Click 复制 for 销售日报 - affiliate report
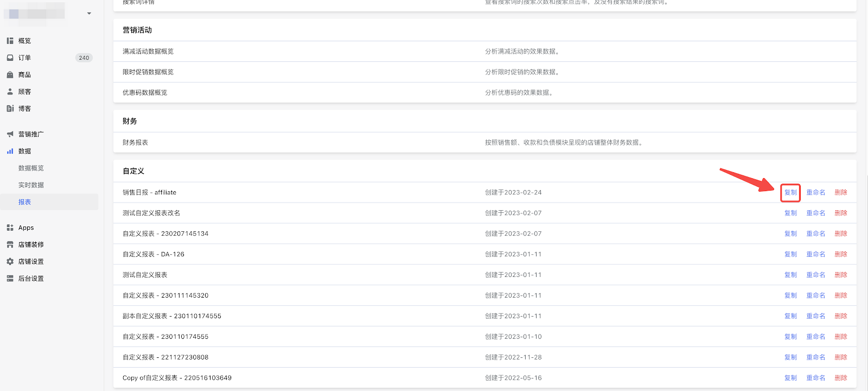The height and width of the screenshot is (391, 868). [790, 192]
